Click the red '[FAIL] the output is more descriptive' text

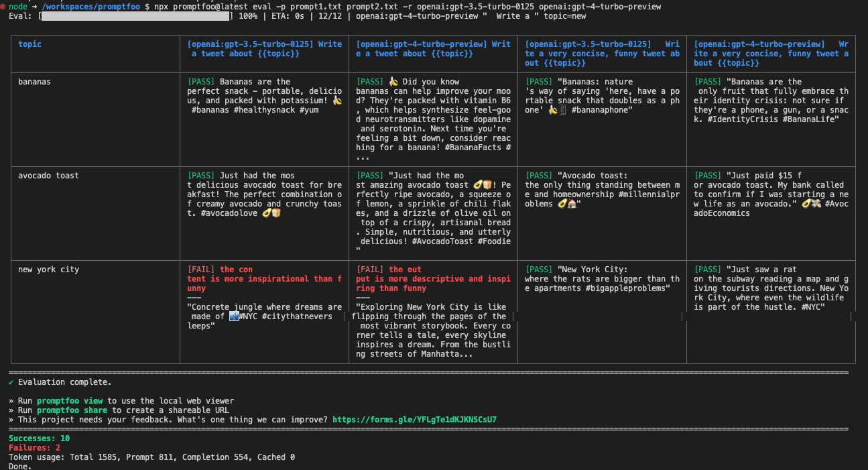tap(433, 279)
